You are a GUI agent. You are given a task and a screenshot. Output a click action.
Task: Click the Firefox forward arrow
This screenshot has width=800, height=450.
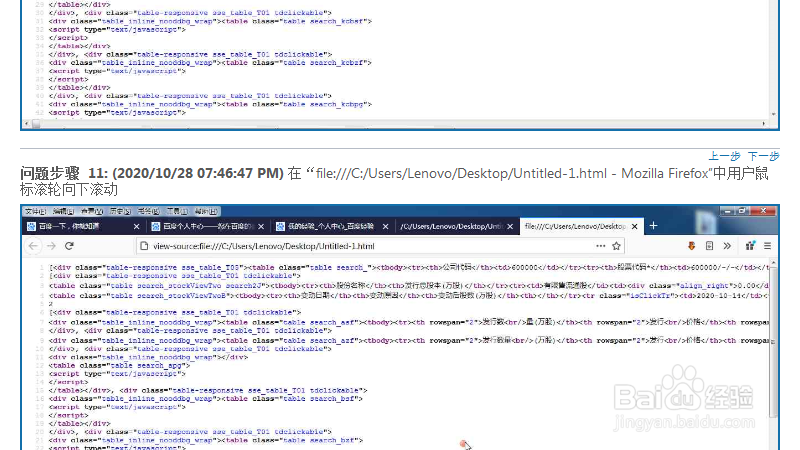[52, 246]
